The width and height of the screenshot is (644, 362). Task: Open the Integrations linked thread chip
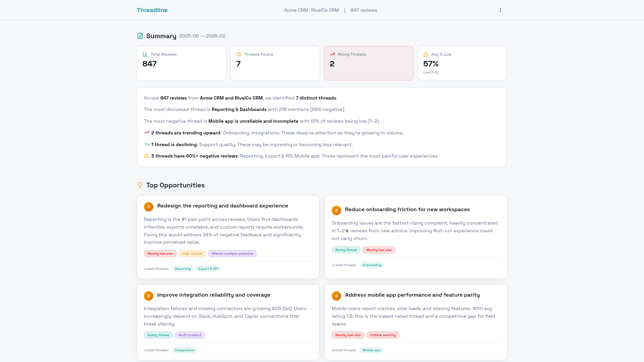[x=184, y=350]
